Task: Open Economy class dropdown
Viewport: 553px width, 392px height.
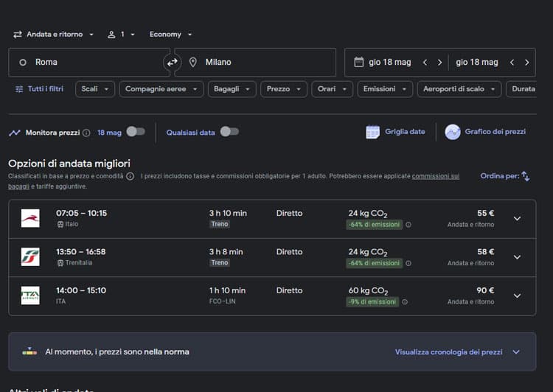Action: (170, 34)
